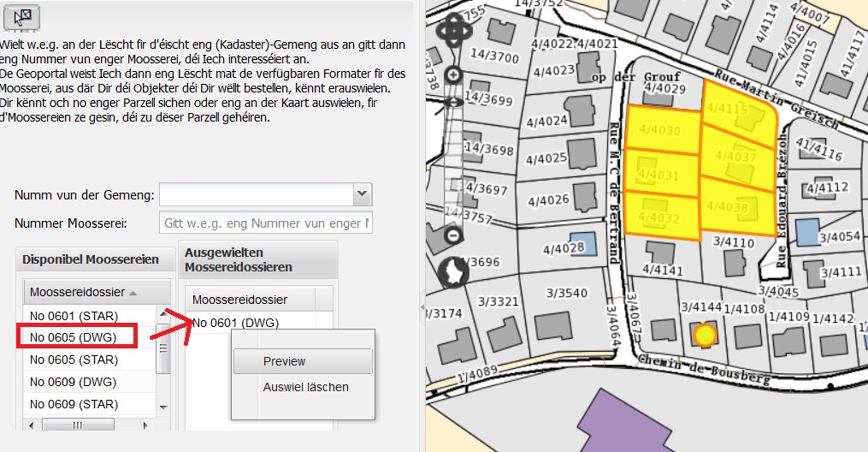
Task: Click the list's scroll-down arrow
Action: (163, 407)
